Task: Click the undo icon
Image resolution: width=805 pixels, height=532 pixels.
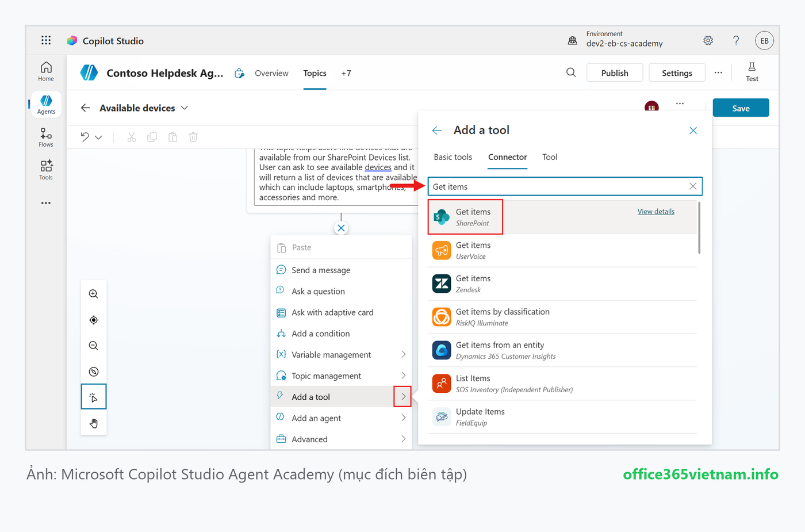Action: (85, 137)
